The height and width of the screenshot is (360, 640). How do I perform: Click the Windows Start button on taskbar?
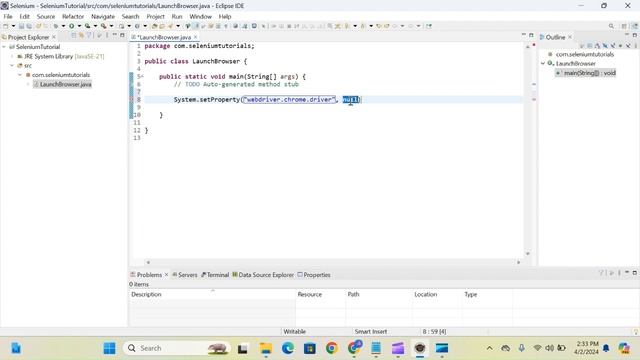pyautogui.click(x=109, y=348)
